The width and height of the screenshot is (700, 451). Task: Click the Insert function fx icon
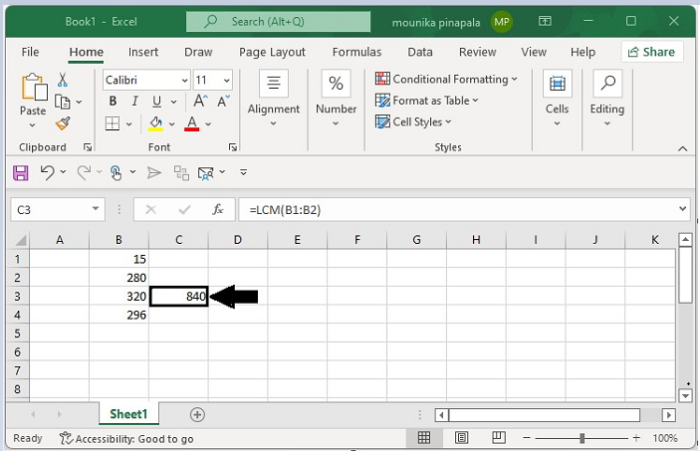pyautogui.click(x=217, y=209)
